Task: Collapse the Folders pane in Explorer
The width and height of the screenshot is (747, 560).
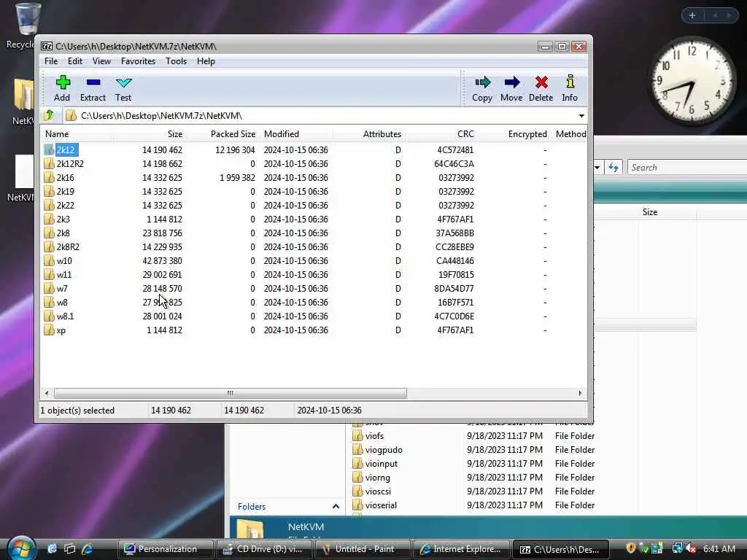Action: coord(336,507)
